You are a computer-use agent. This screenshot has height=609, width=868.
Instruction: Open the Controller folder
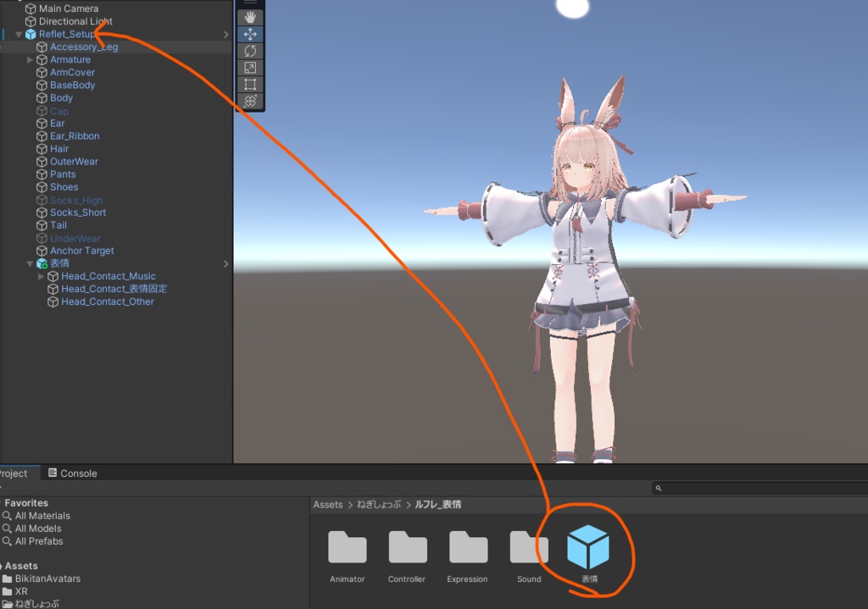pyautogui.click(x=408, y=547)
